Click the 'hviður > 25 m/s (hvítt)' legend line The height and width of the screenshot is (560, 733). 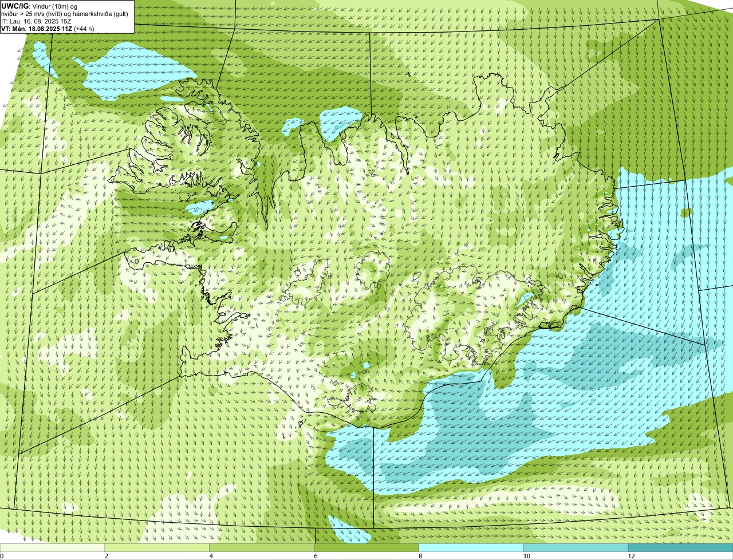[x=65, y=14]
